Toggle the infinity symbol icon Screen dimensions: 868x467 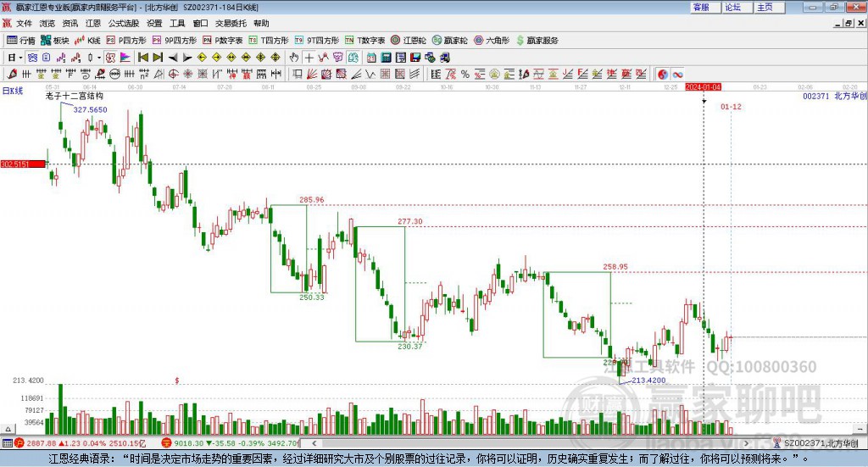(677, 74)
